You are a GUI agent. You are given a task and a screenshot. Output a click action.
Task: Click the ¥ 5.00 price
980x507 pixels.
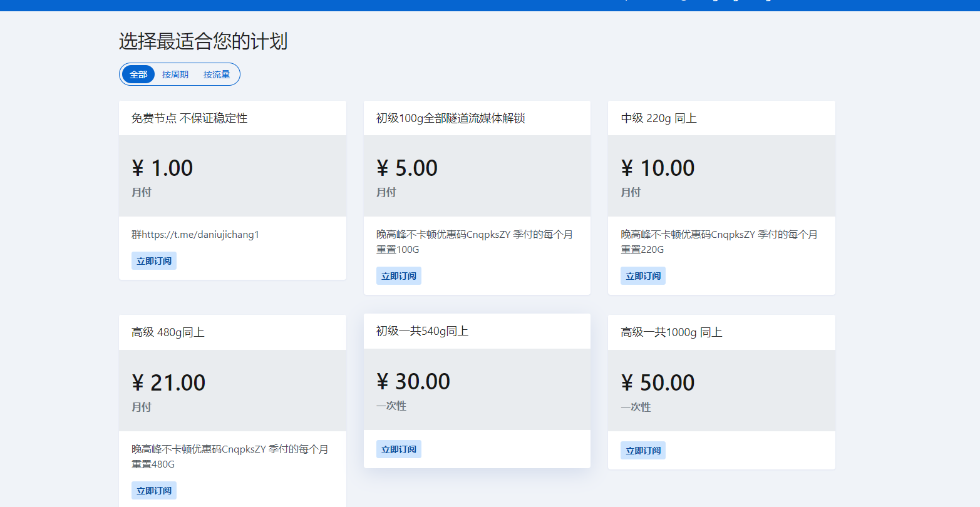pos(407,168)
